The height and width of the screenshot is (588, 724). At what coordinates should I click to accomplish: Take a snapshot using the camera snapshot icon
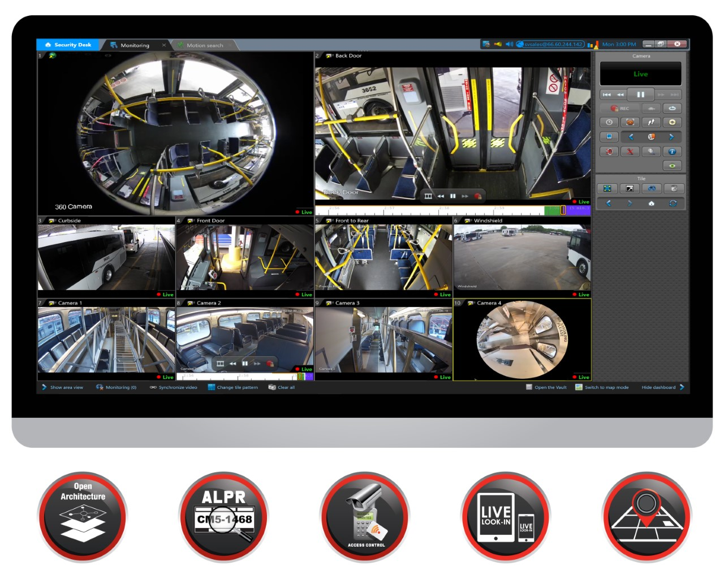point(630,122)
